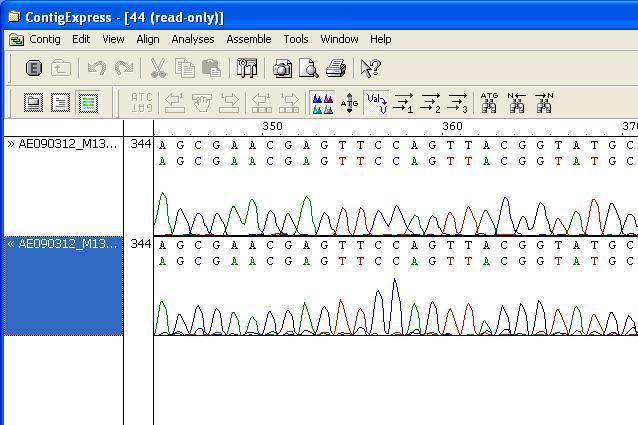Translate in frame 2 arrow icon

430,102
